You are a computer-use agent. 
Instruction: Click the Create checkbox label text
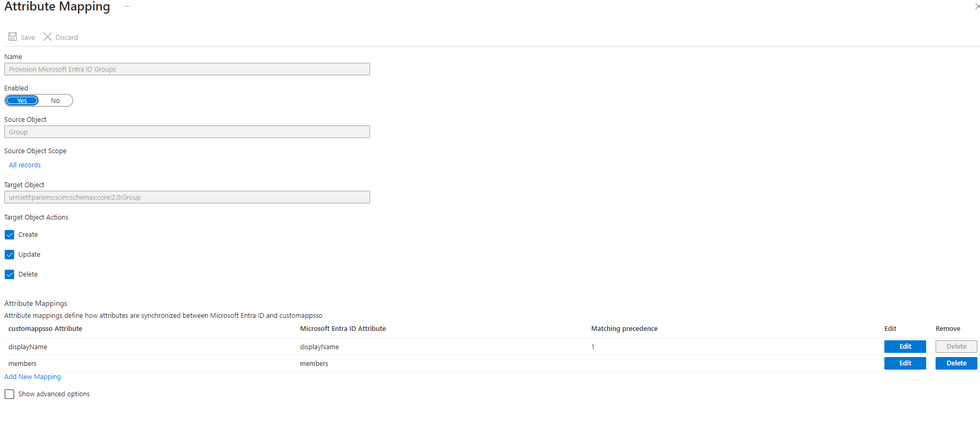point(28,235)
